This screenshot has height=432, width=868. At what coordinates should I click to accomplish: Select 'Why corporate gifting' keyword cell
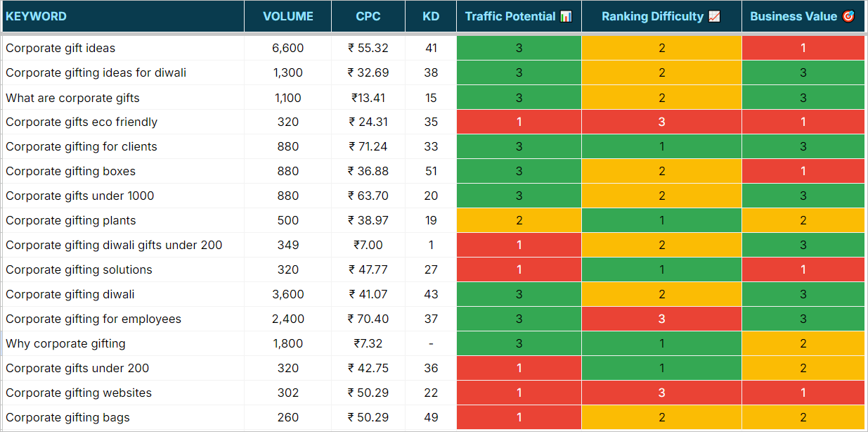pos(123,343)
